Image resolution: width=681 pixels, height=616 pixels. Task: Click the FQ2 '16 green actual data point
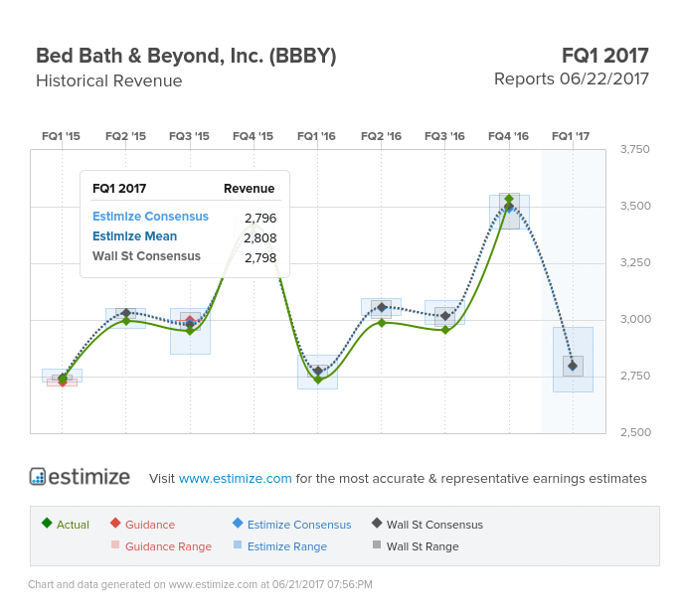[382, 323]
